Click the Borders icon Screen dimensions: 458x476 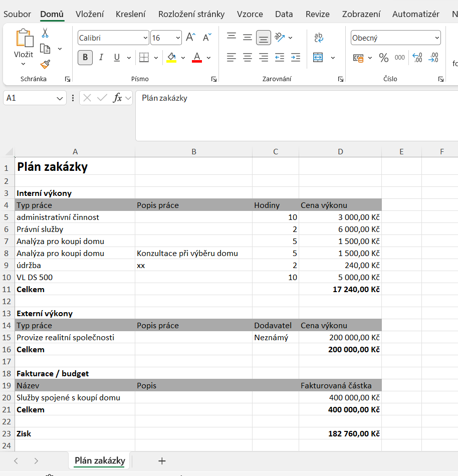(x=144, y=58)
